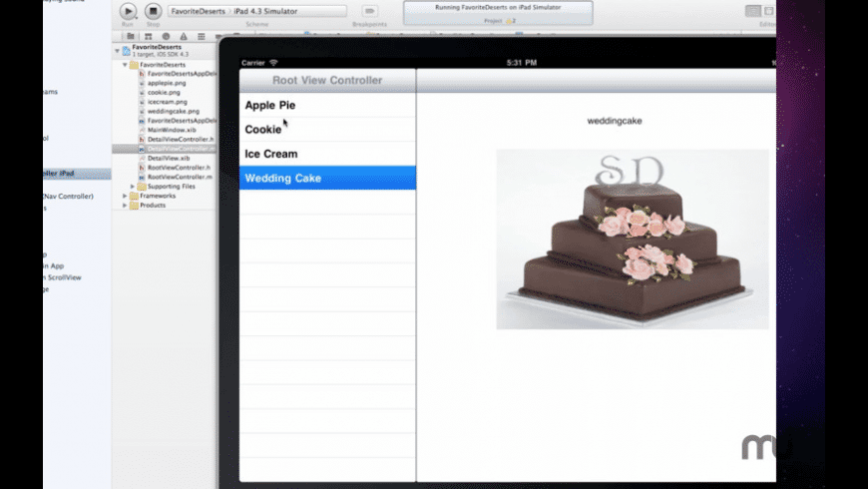Open the FavoriteDeserts scheme dropdown

198,11
